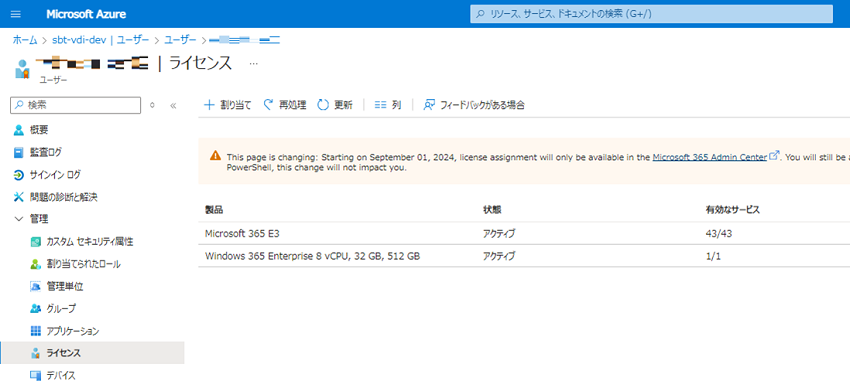
Task: Click the 列 columns icon
Action: click(x=380, y=105)
